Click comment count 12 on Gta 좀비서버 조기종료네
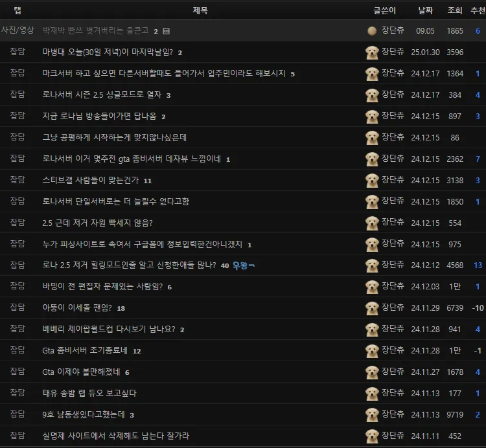Screen dimensions: 486x448 pos(137,352)
